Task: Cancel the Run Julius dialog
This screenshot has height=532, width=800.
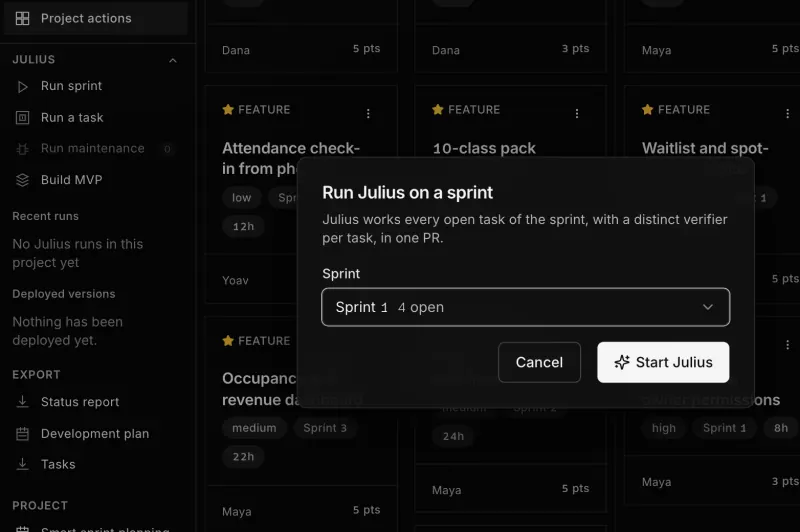Action: pos(539,362)
